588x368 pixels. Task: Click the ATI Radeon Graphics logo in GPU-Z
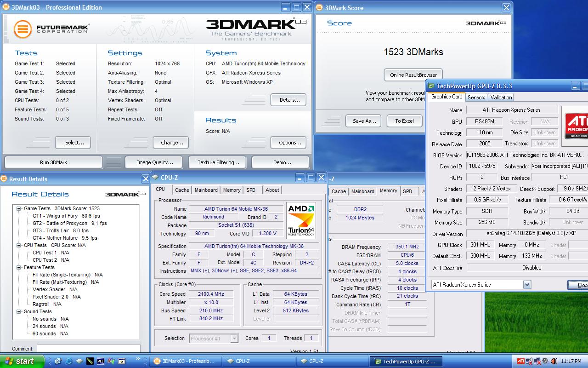pos(576,126)
